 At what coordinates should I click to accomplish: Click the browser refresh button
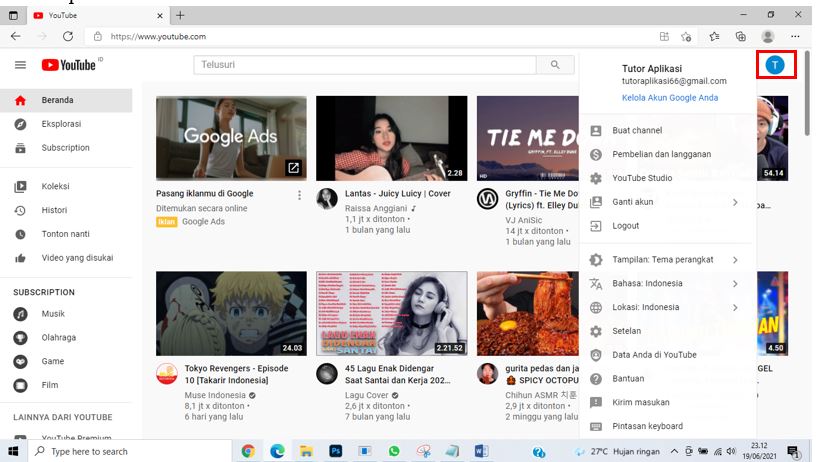pyautogui.click(x=68, y=36)
